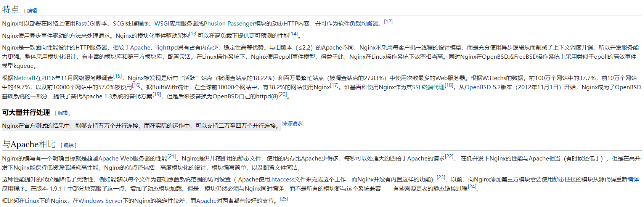Click citation reference [24]
This screenshot has width=644, height=207.
pyautogui.click(x=472, y=186)
